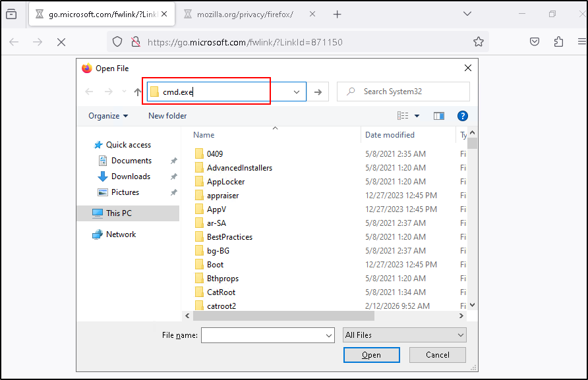Select This PC in navigation pane

[119, 213]
